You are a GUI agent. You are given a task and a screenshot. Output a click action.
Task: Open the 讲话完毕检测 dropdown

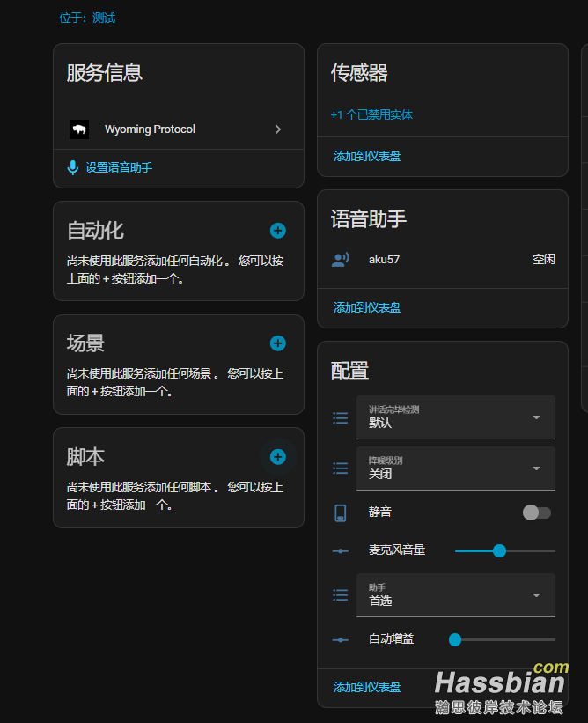[x=455, y=417]
